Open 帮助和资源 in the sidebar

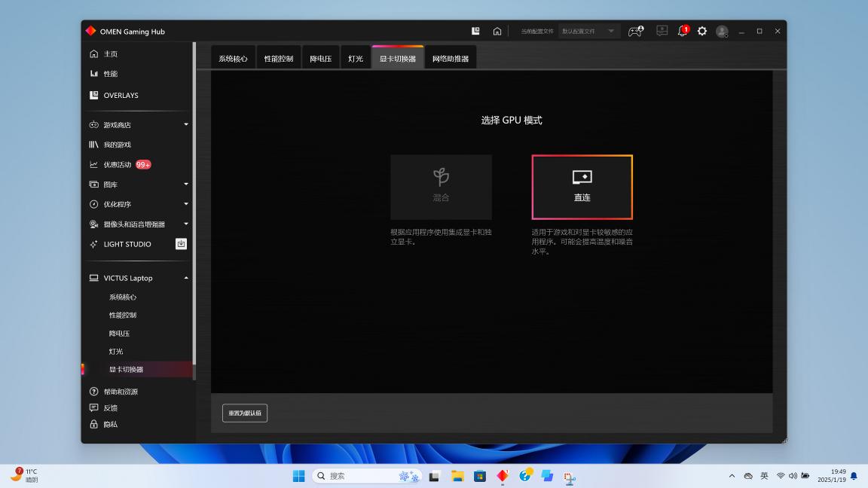[x=121, y=392]
